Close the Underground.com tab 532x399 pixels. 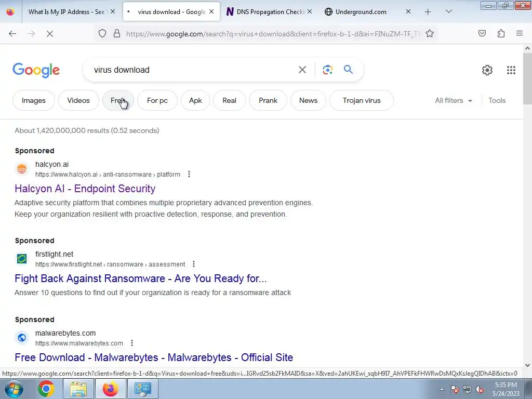click(408, 11)
